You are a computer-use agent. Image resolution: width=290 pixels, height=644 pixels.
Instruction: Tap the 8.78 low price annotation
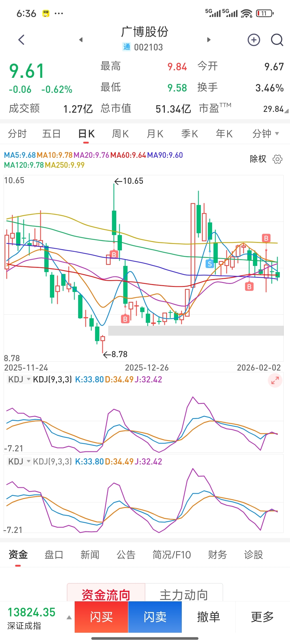[115, 354]
